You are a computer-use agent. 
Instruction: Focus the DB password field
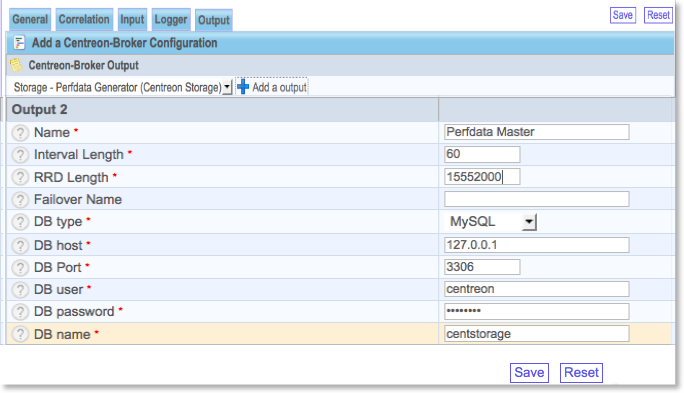pyautogui.click(x=537, y=311)
